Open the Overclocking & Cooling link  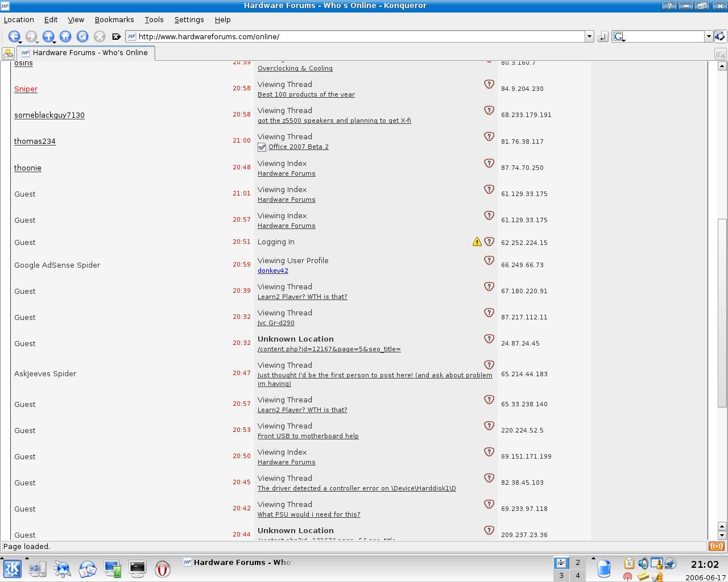click(295, 68)
